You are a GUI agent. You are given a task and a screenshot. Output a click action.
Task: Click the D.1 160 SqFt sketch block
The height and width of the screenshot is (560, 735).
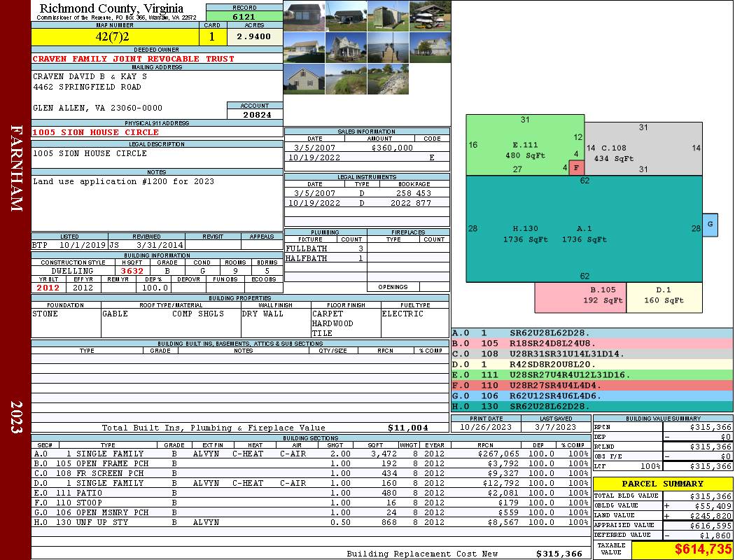tap(664, 297)
